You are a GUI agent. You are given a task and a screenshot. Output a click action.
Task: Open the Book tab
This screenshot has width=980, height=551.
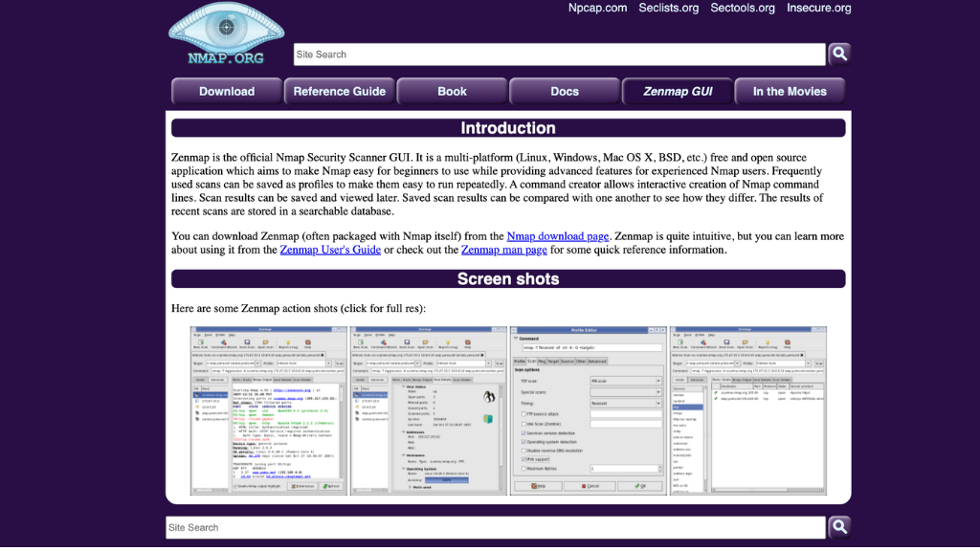452,91
